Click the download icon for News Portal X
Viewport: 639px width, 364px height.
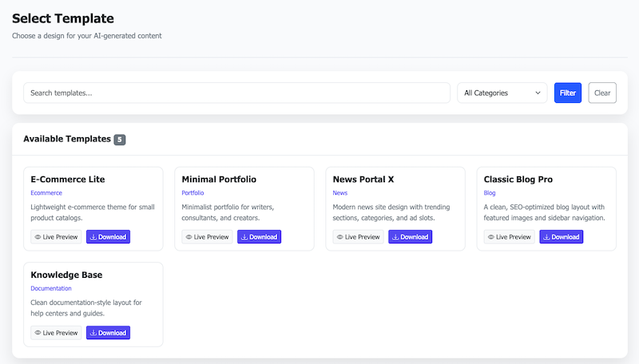coord(395,237)
